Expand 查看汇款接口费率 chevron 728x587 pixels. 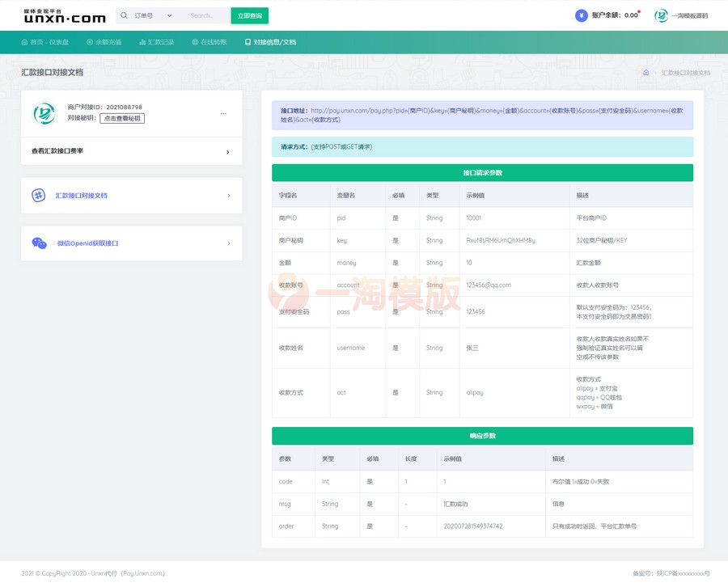(x=227, y=152)
